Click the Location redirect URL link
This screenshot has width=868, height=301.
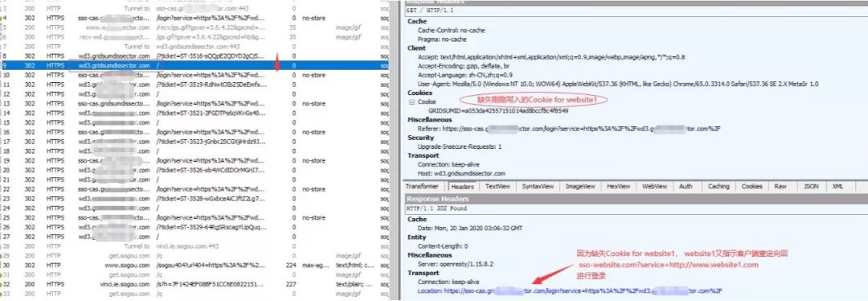pyautogui.click(x=570, y=291)
